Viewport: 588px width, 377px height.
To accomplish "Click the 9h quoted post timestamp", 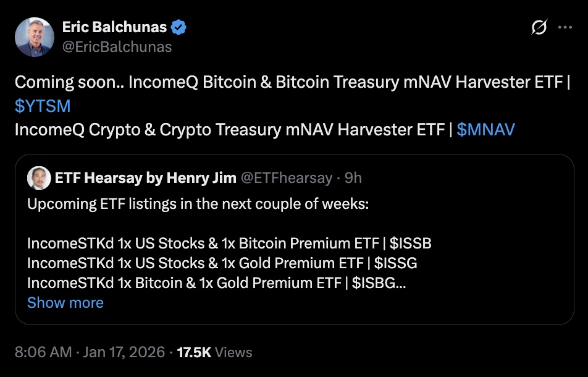I will [353, 178].
